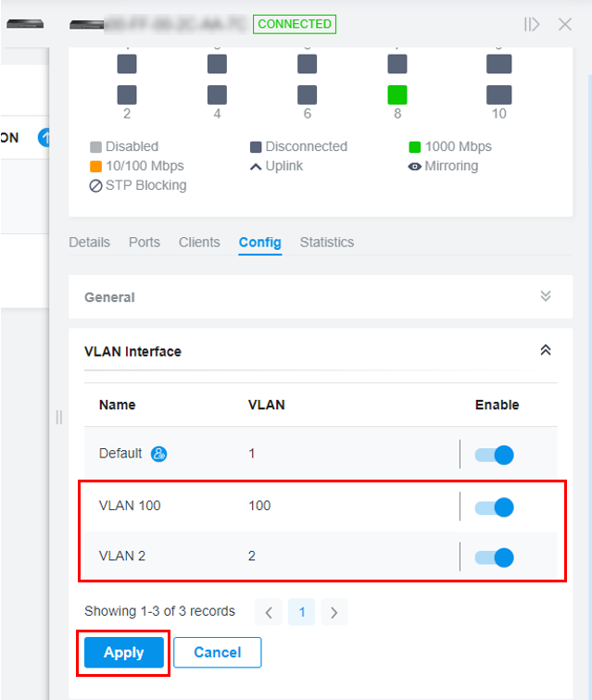Click the port icon above port 4
Screen dimensions: 592x700
point(217,64)
